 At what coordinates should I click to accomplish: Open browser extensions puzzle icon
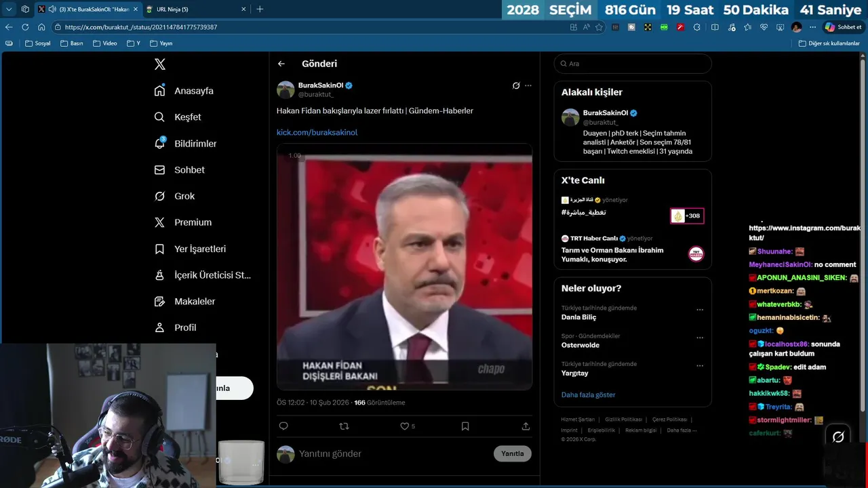pos(697,27)
